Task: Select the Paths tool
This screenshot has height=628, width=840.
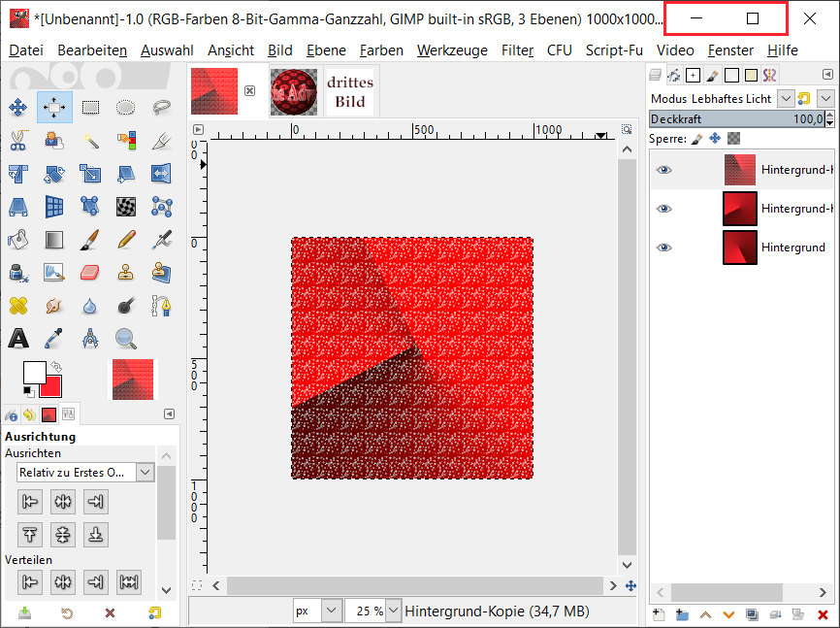Action: tap(161, 306)
